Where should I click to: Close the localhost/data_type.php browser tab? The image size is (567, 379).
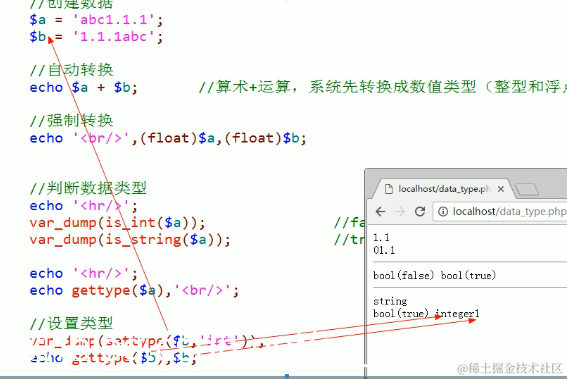pos(501,189)
